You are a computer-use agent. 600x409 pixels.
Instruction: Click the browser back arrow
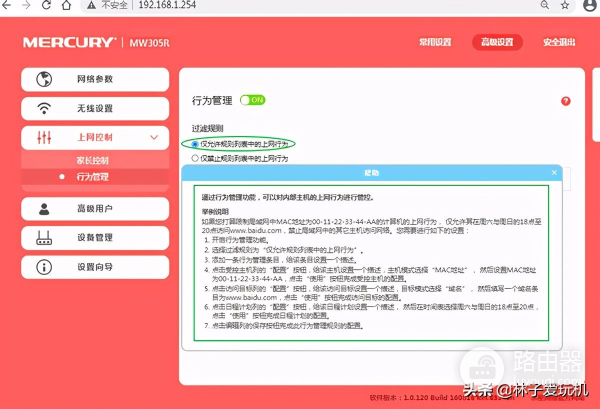(7, 5)
